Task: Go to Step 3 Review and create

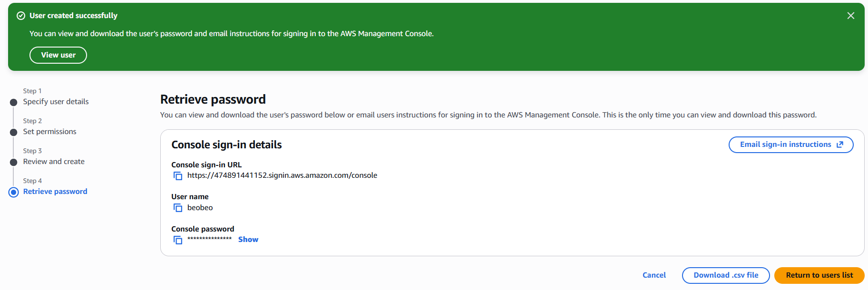Action: 54,162
